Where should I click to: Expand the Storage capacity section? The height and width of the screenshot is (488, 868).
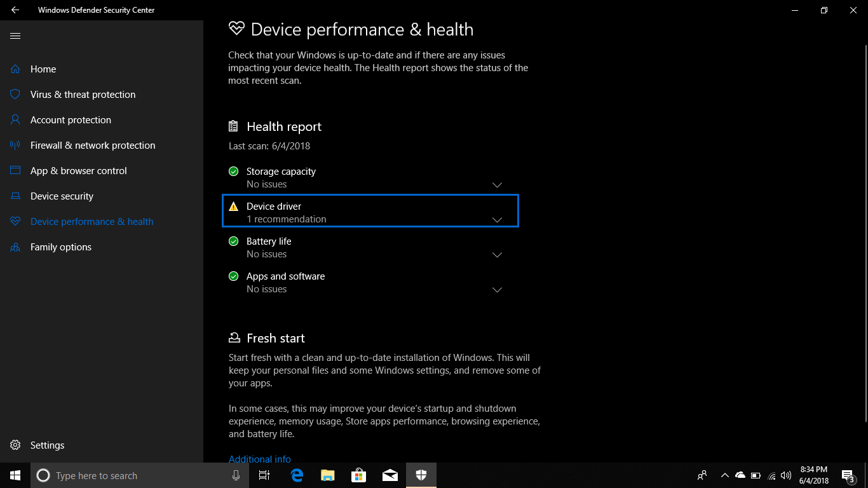click(x=498, y=185)
